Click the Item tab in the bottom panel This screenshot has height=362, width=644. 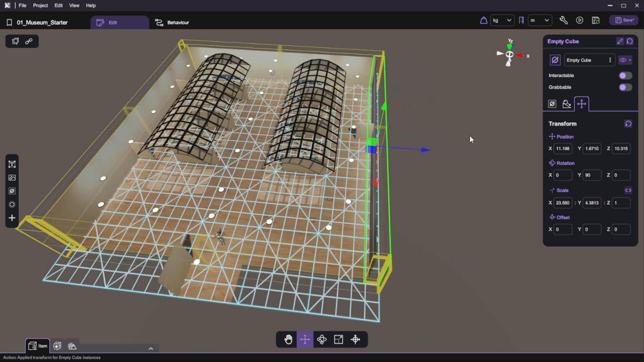38,346
